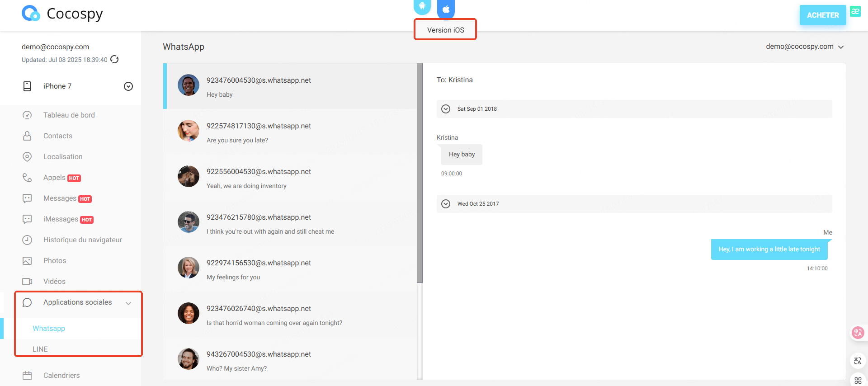The height and width of the screenshot is (386, 868).
Task: Open chat 922574817130 Are you sure you late
Action: pyautogui.click(x=290, y=132)
